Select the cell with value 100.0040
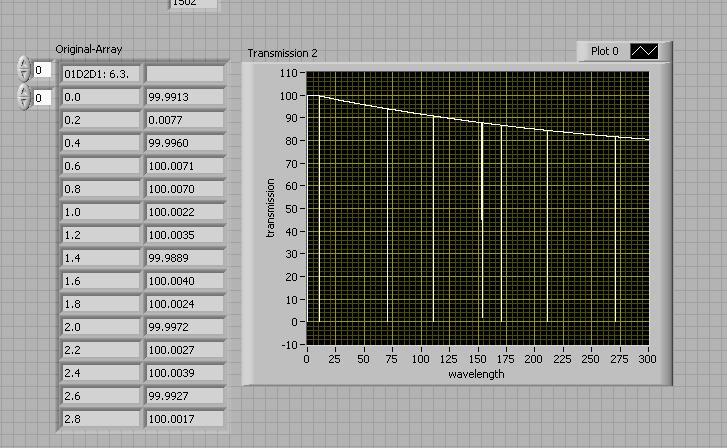This screenshot has height=448, width=727. [x=185, y=281]
